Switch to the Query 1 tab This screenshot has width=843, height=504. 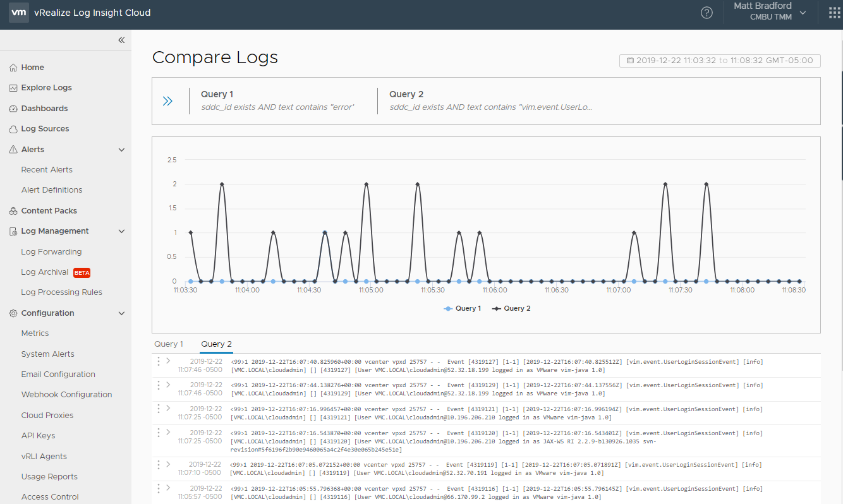(x=169, y=344)
